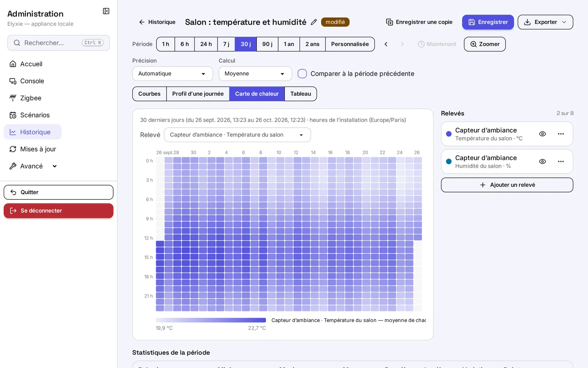Go back with the Historique arrow
The image size is (588, 368).
pyautogui.click(x=157, y=22)
